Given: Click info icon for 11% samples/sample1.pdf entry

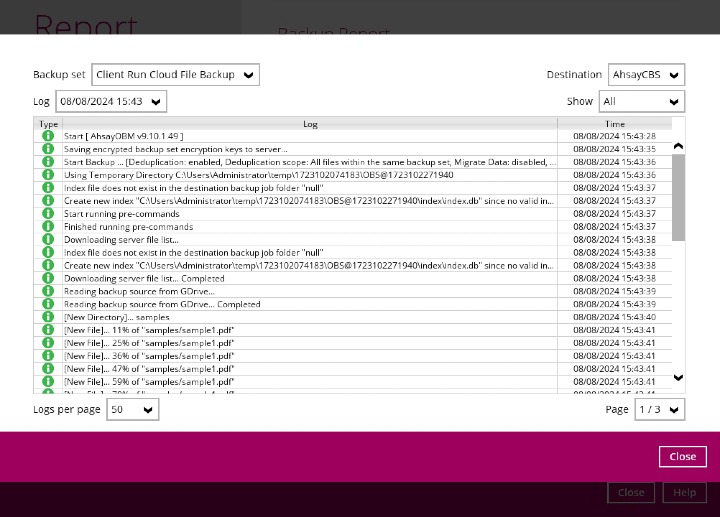Looking at the screenshot, I should click(x=47, y=330).
